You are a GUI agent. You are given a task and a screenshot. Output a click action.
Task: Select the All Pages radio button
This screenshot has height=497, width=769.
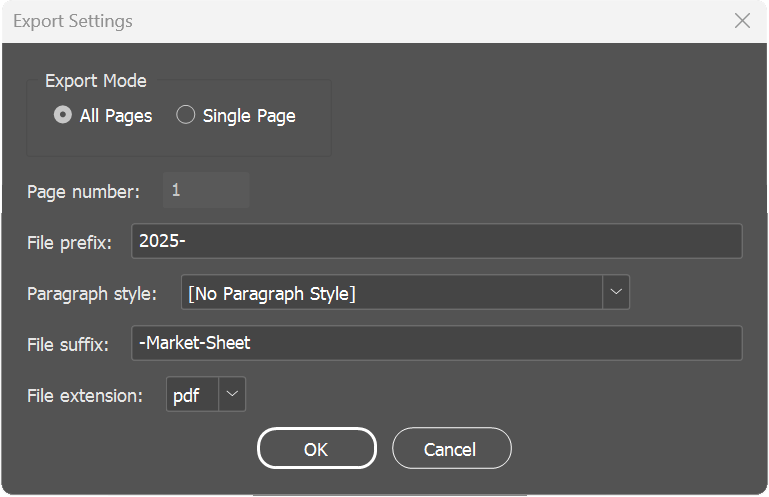tap(63, 115)
